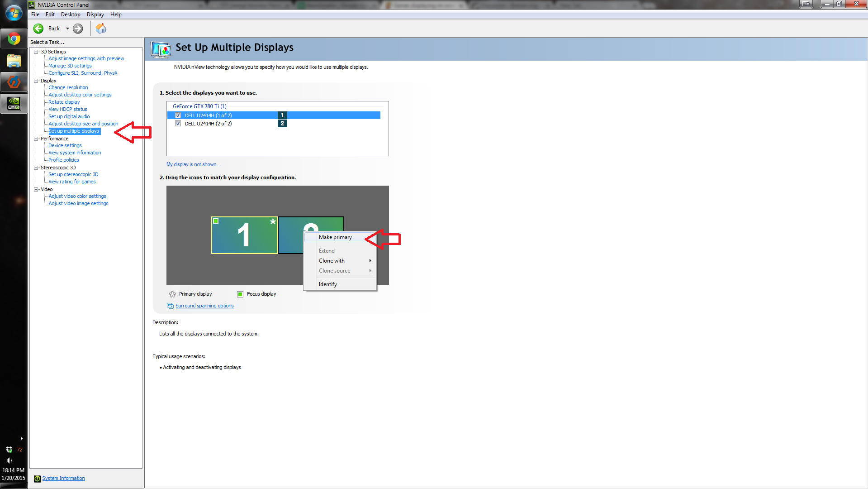The width and height of the screenshot is (868, 489).
Task: Toggle the DELL U2414H (1 of 2) checkbox
Action: tap(178, 115)
